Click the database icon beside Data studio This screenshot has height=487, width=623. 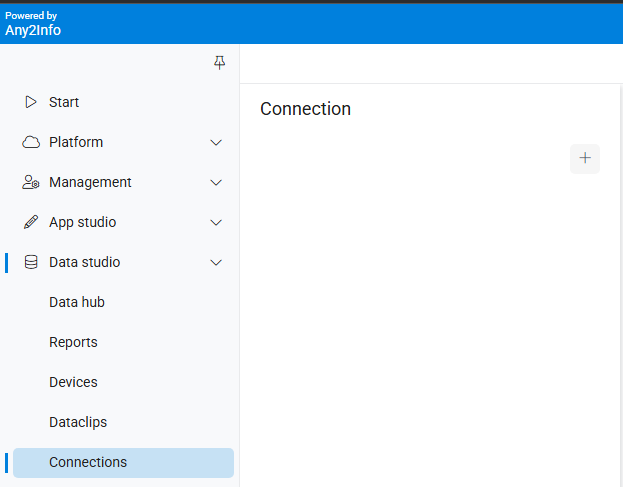pyautogui.click(x=31, y=262)
